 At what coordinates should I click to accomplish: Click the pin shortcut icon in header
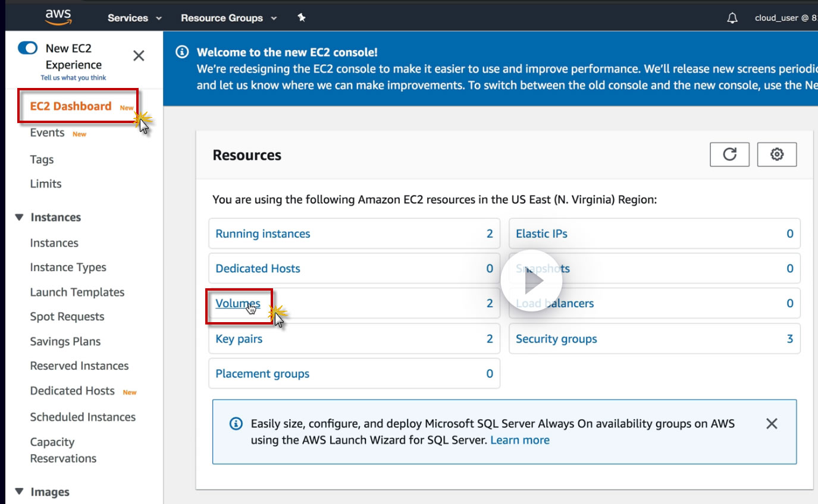[x=302, y=18]
